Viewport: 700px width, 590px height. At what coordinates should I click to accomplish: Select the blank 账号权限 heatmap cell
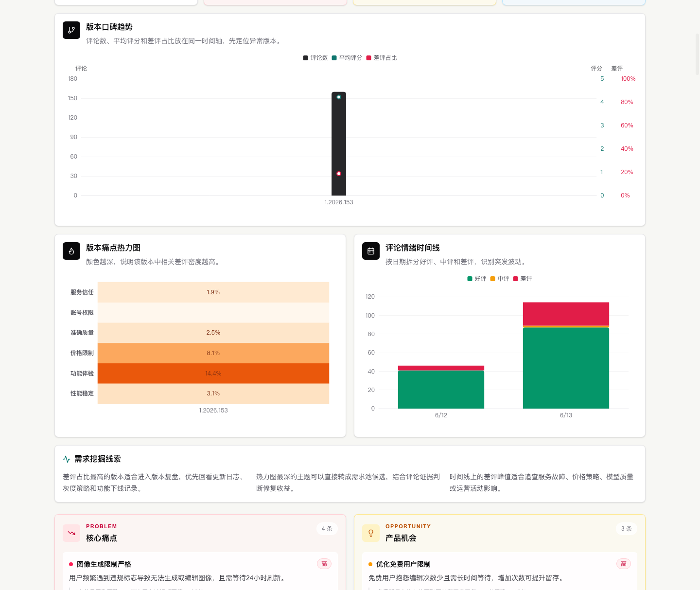click(213, 313)
